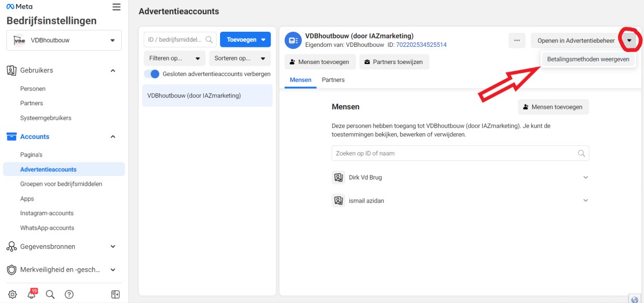Toggle Gesloten advertentieaccounts verbergen switch
The image size is (644, 303).
(x=151, y=74)
